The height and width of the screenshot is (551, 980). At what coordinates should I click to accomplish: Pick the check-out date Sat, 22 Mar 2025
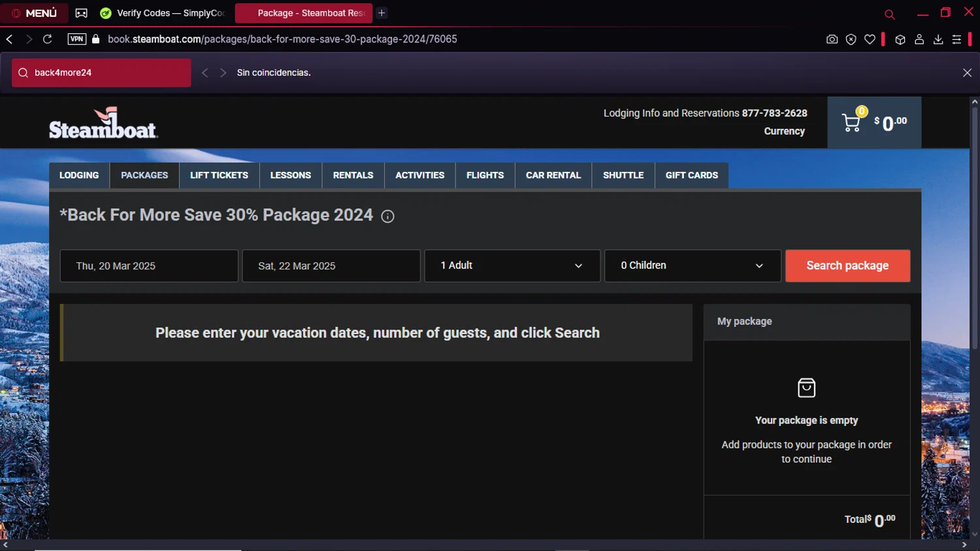pyautogui.click(x=331, y=266)
